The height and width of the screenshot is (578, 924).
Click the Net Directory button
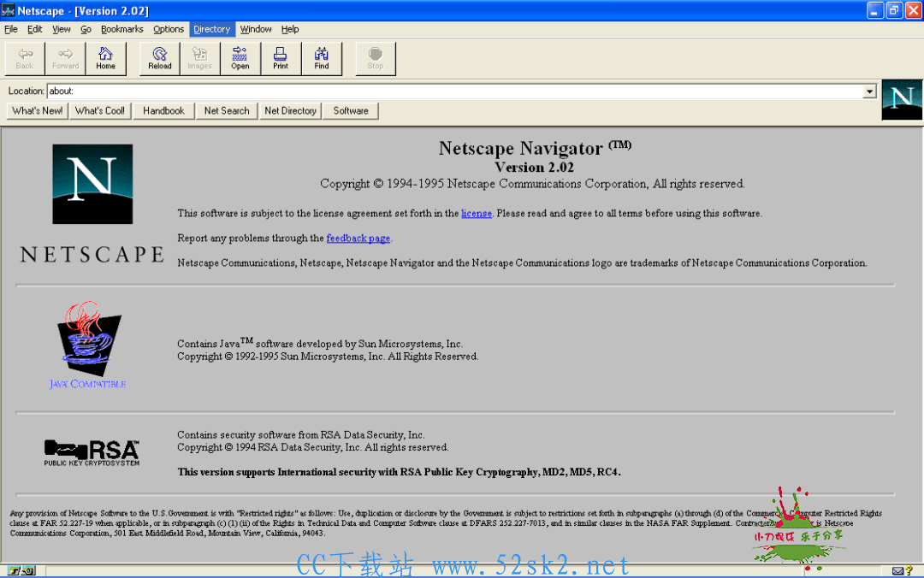pyautogui.click(x=291, y=111)
